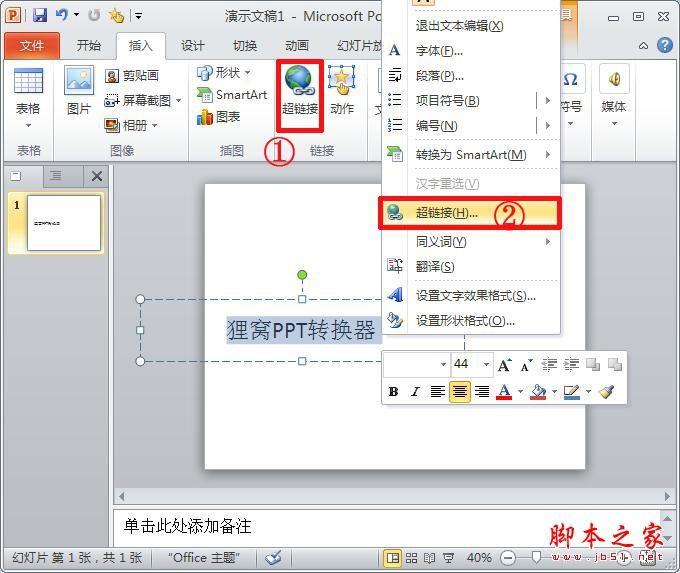Insert a 图表 chart
Viewport: 680px width, 573px height.
[218, 117]
